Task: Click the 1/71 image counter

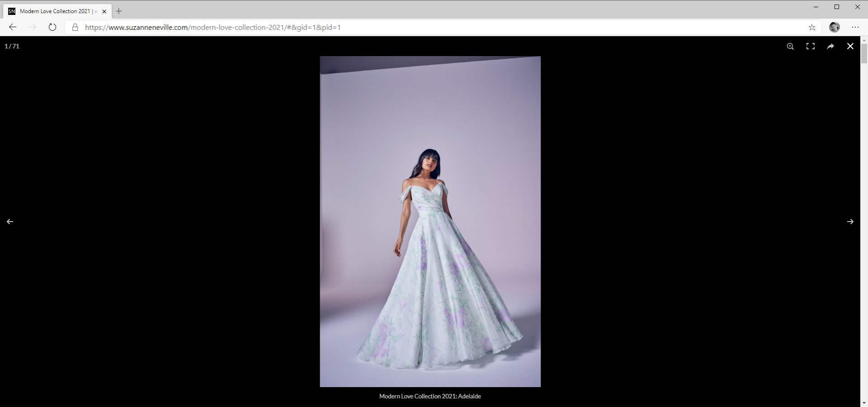Action: point(11,46)
